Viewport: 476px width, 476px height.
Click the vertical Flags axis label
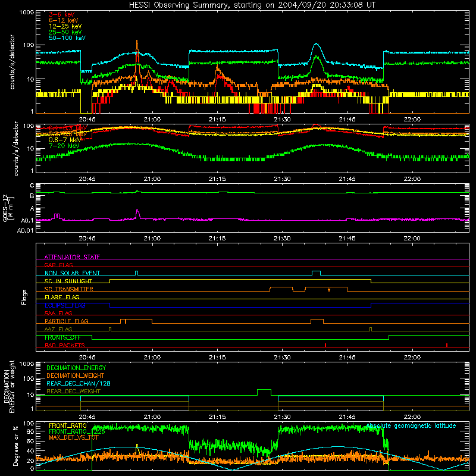24,297
